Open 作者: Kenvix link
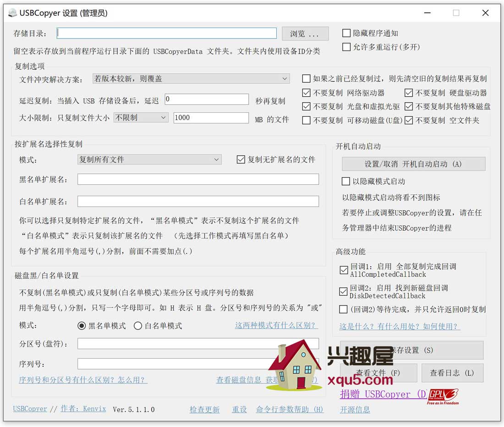The width and height of the screenshot is (504, 427). [x=83, y=409]
